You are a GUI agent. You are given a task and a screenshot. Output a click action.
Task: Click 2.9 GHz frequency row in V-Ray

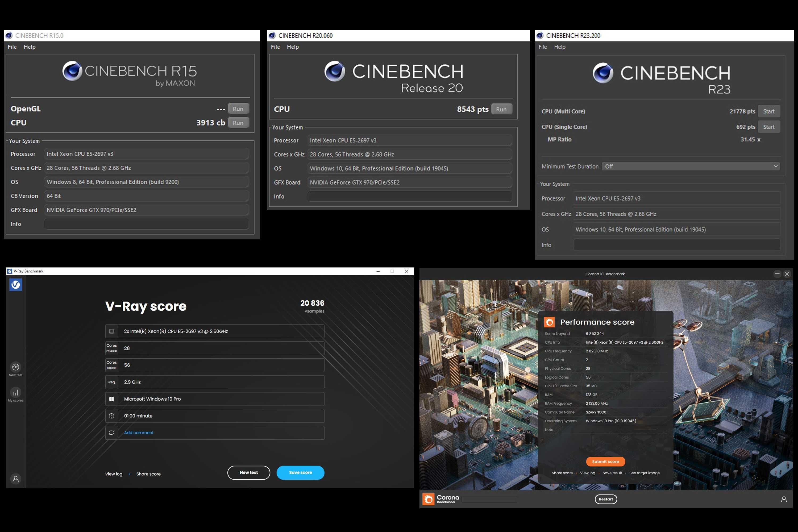tap(214, 382)
